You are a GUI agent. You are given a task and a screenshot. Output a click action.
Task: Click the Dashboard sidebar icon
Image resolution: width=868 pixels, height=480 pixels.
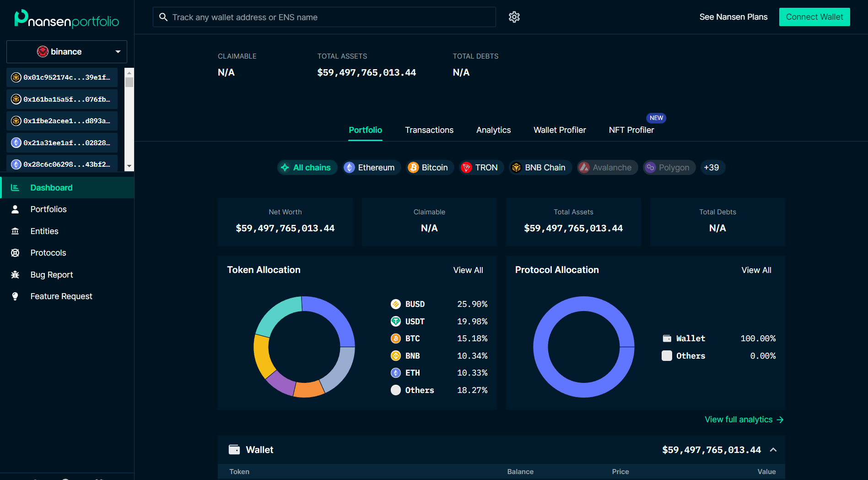point(15,188)
